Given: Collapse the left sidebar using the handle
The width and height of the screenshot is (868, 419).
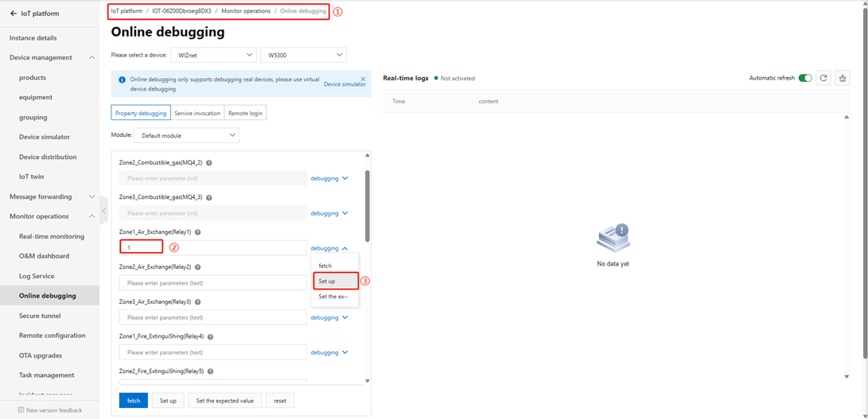Looking at the screenshot, I should coord(103,211).
